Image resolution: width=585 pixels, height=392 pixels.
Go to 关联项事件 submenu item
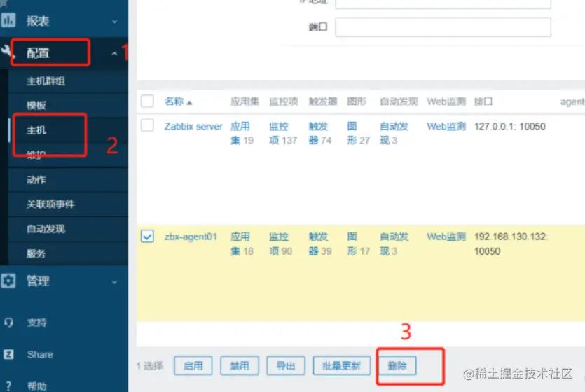[x=50, y=204]
